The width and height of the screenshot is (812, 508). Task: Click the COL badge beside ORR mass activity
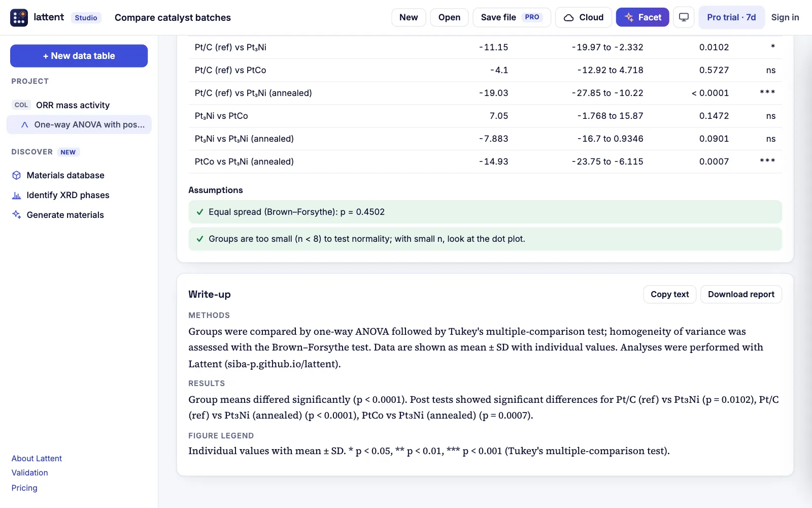(x=21, y=105)
